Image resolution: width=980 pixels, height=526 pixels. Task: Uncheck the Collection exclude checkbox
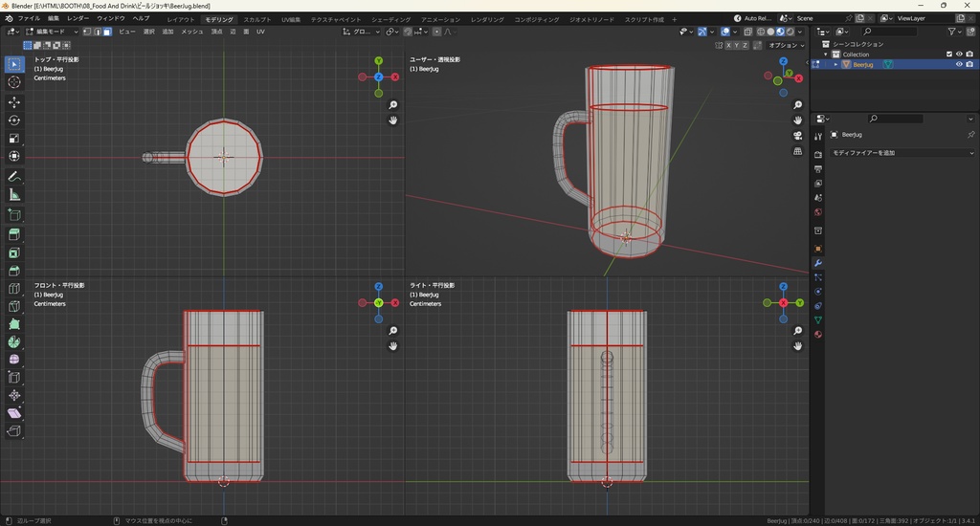pos(949,55)
